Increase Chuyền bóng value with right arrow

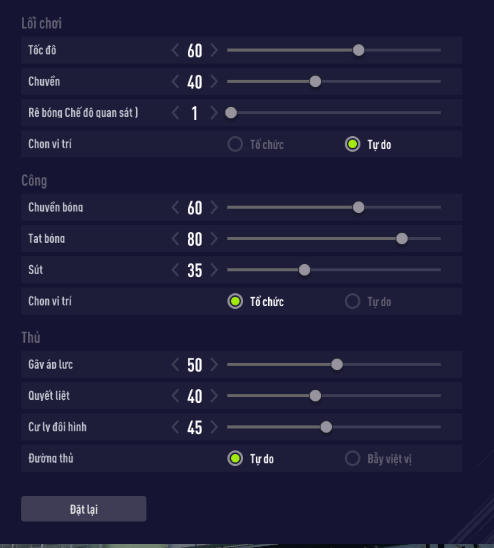214,207
